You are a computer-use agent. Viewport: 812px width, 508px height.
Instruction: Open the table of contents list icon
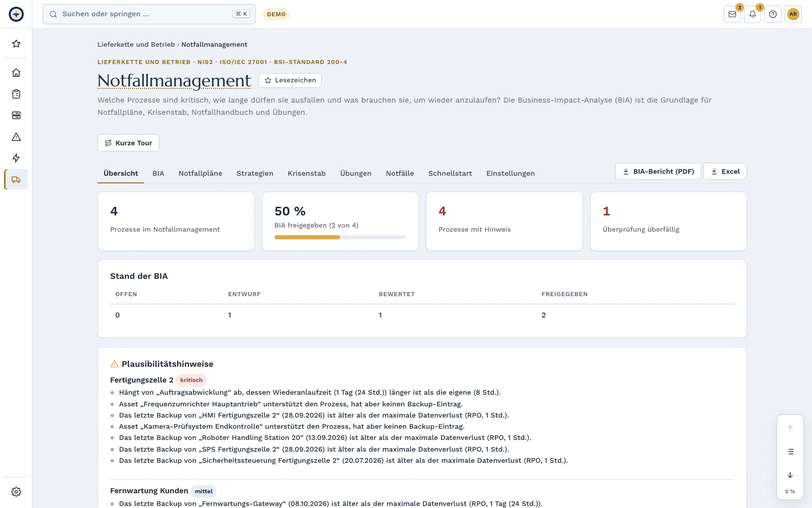pos(790,452)
